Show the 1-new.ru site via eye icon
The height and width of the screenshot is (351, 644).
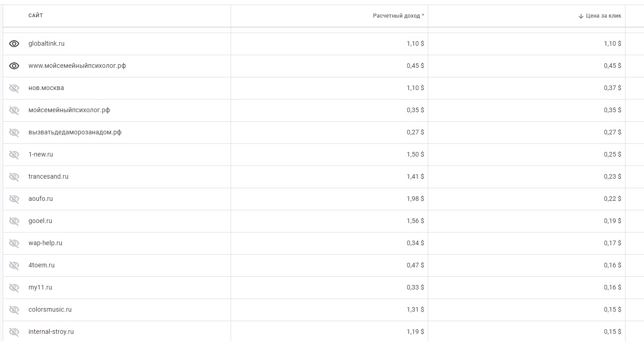point(14,155)
